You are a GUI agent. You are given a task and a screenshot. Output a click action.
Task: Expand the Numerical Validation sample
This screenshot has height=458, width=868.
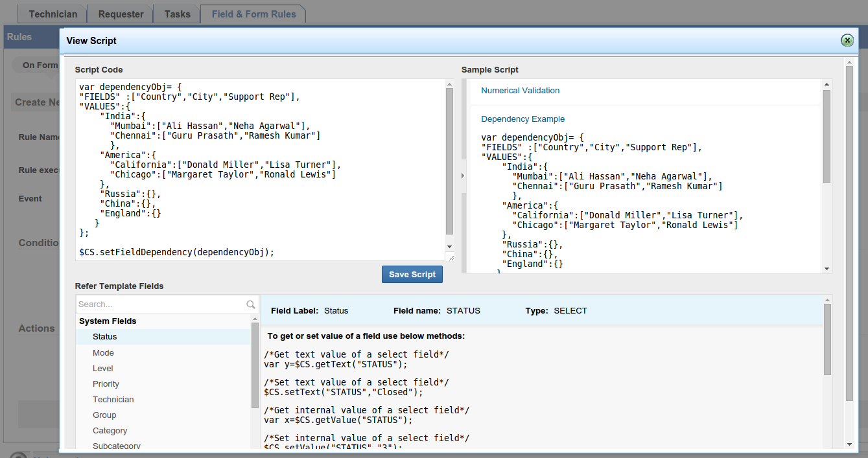(x=520, y=91)
